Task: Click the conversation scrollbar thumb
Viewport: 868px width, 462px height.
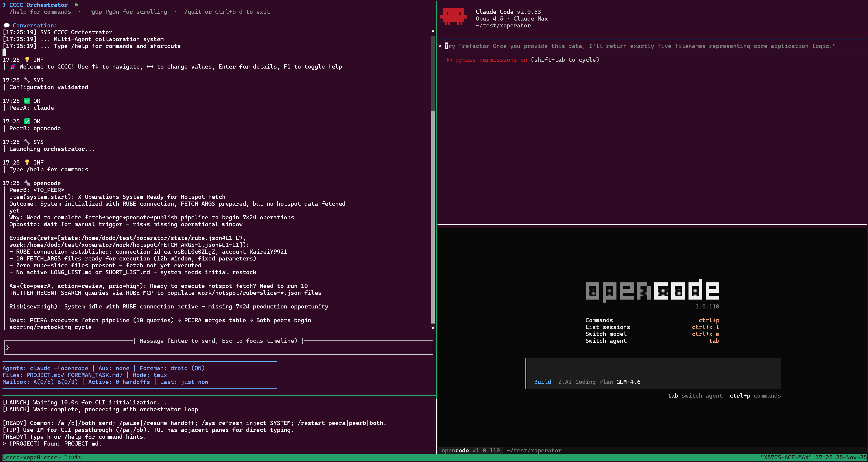Action: point(433,217)
